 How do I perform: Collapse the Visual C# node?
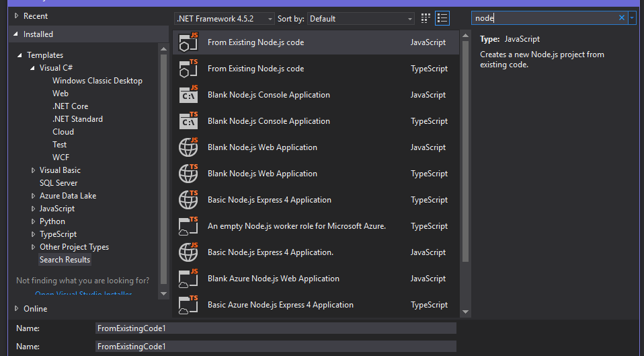coord(32,68)
